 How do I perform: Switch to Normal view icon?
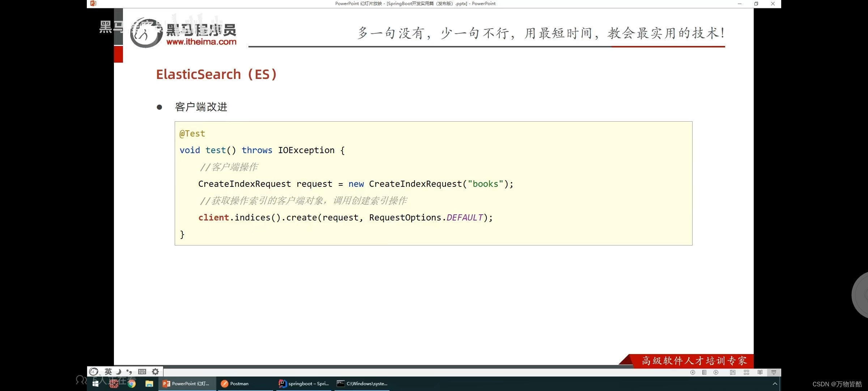[732, 372]
